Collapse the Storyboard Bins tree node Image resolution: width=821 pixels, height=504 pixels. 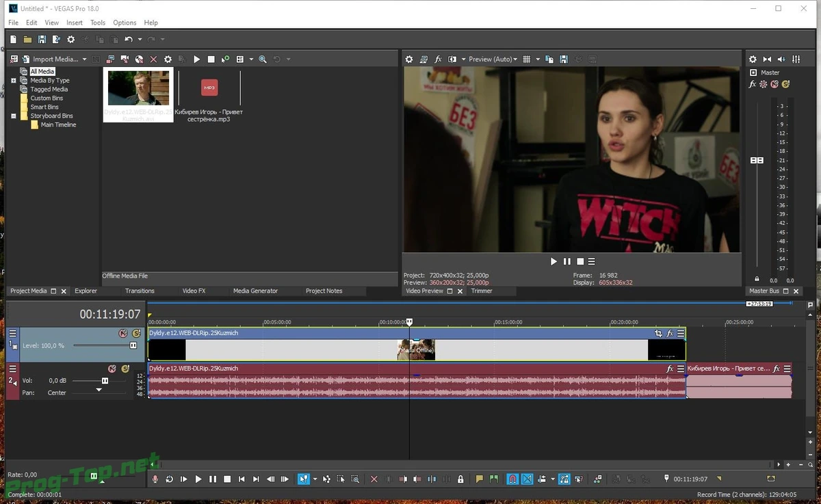(x=14, y=116)
